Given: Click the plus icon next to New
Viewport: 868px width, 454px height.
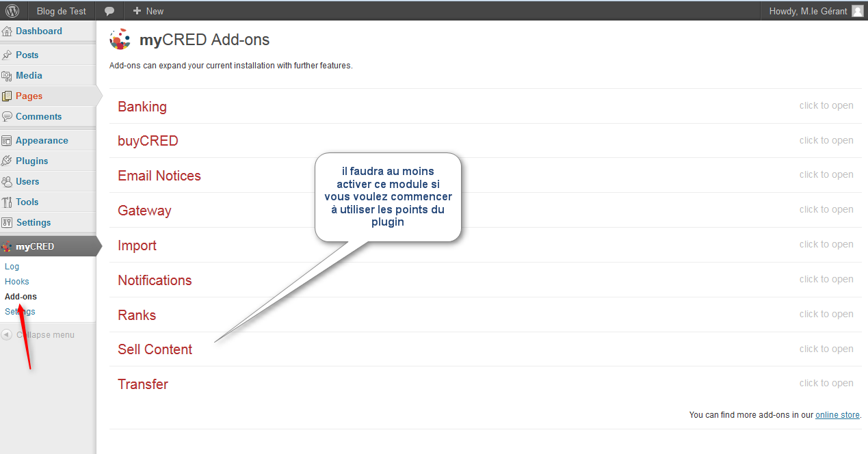Looking at the screenshot, I should (137, 11).
